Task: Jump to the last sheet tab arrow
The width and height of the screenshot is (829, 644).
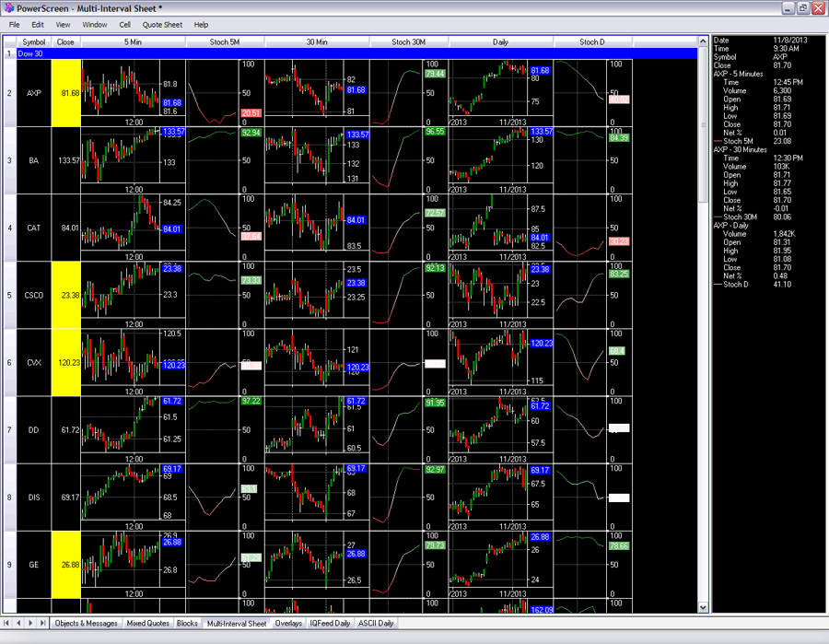Action: click(42, 623)
